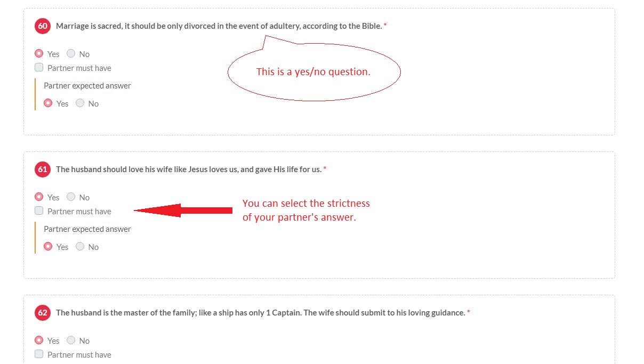This screenshot has width=644, height=364.
Task: Click the red number 61 badge
Action: [x=43, y=169]
